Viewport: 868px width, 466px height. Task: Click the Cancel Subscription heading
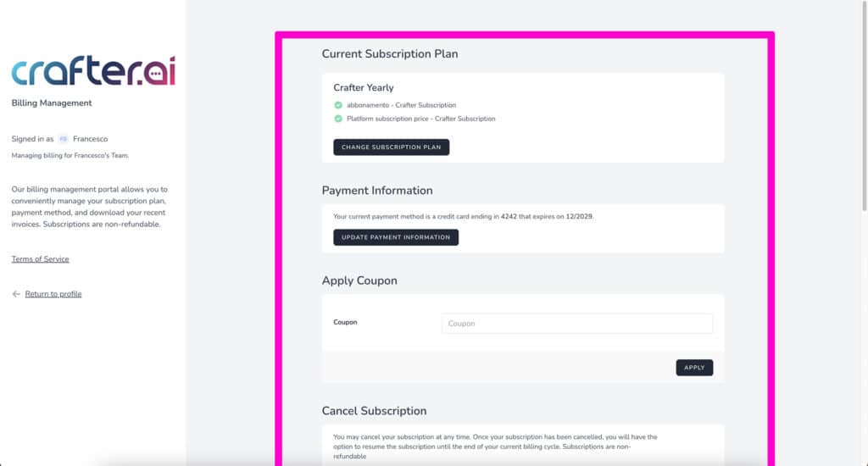point(374,411)
